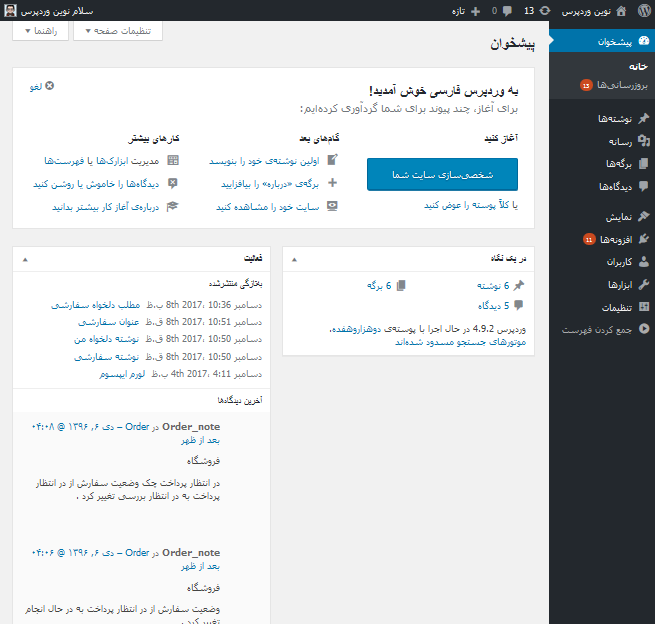This screenshot has width=655, height=624.
Task: Click the view-site monitor icon
Action: tap(332, 206)
